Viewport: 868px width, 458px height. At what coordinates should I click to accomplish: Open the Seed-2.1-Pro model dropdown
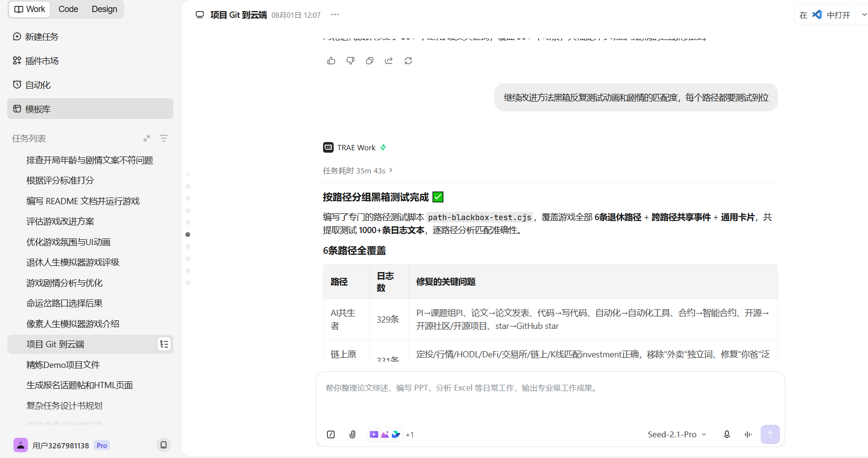[677, 434]
